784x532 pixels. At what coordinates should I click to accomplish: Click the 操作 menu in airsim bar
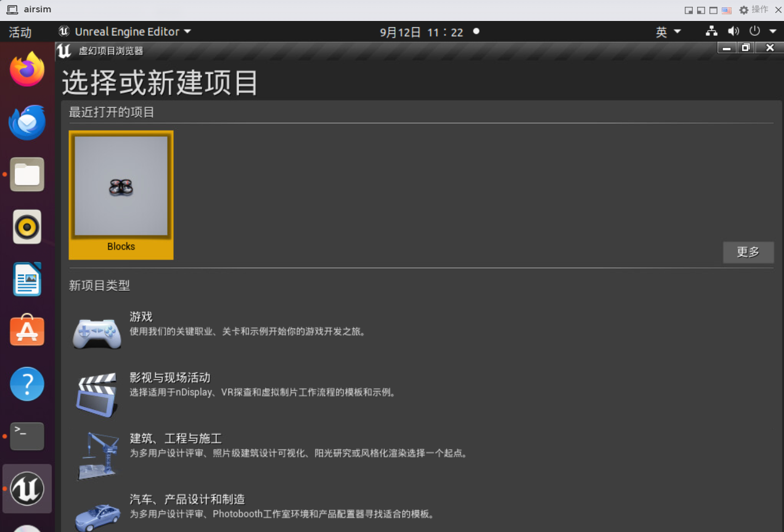760,9
